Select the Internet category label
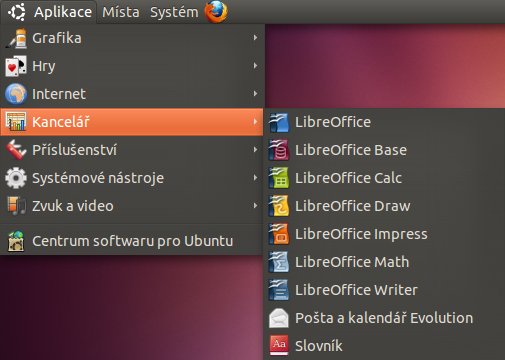Screen dimensions: 505x360 pos(59,94)
